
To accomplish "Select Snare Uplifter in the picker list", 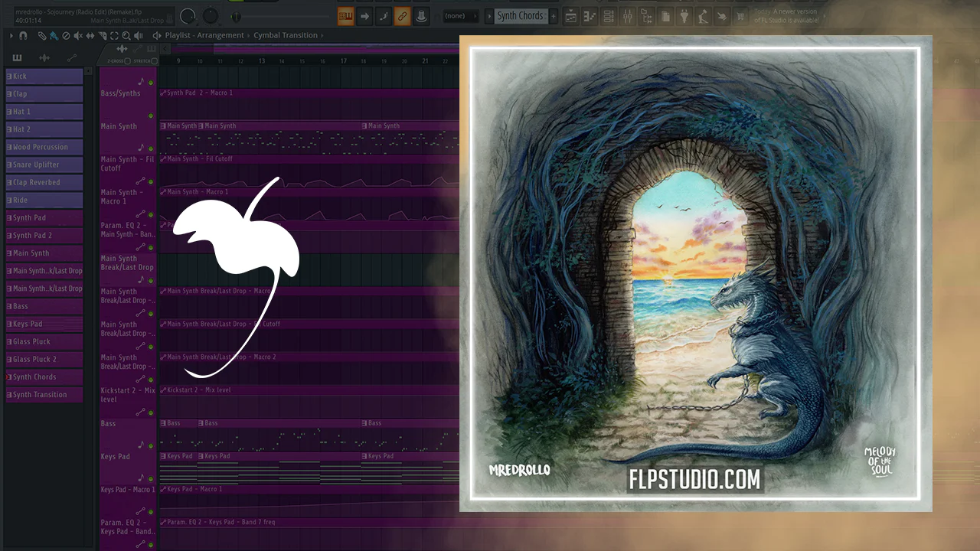I will [44, 165].
